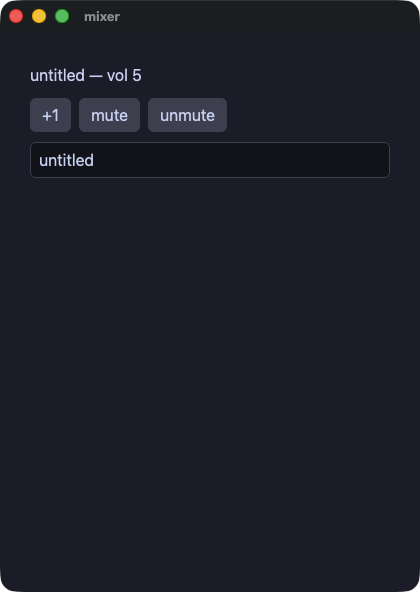The width and height of the screenshot is (420, 592).
Task: Increase volume by one with +1
Action: point(50,115)
